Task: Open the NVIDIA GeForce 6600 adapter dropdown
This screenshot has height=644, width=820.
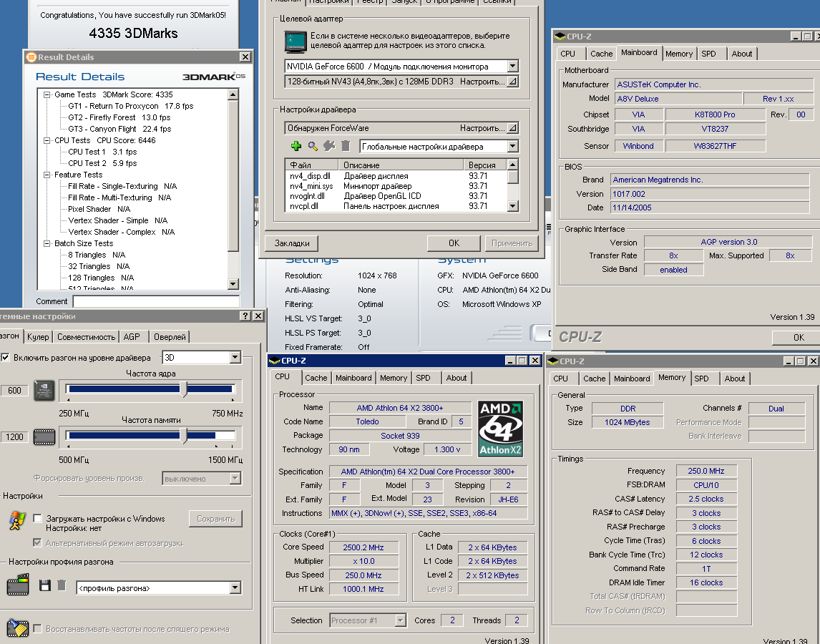Action: (x=512, y=66)
